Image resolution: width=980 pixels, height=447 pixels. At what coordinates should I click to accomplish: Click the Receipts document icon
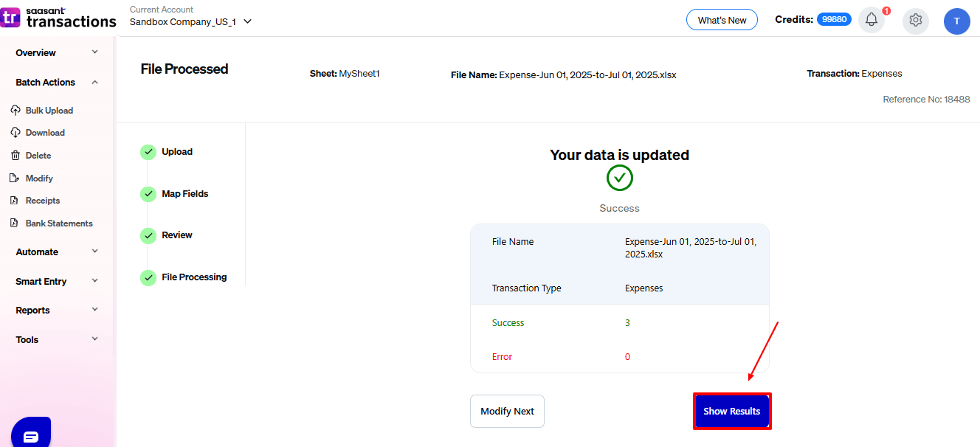coord(14,201)
